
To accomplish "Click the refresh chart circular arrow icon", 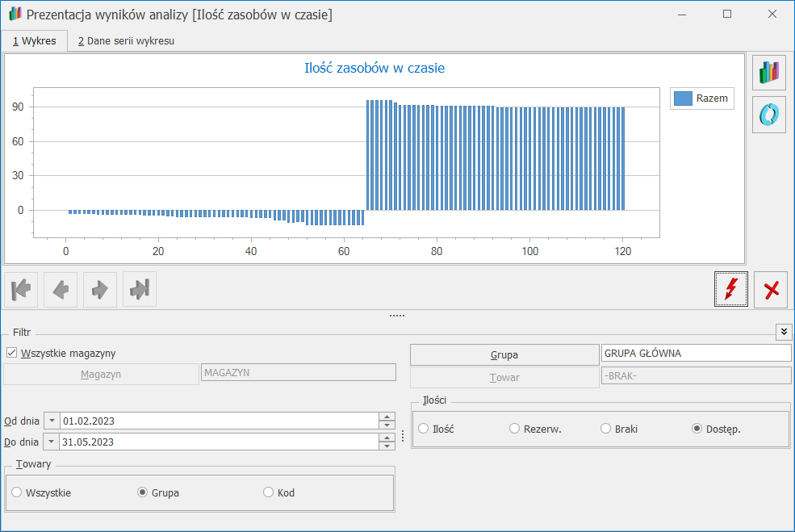I will [x=768, y=115].
